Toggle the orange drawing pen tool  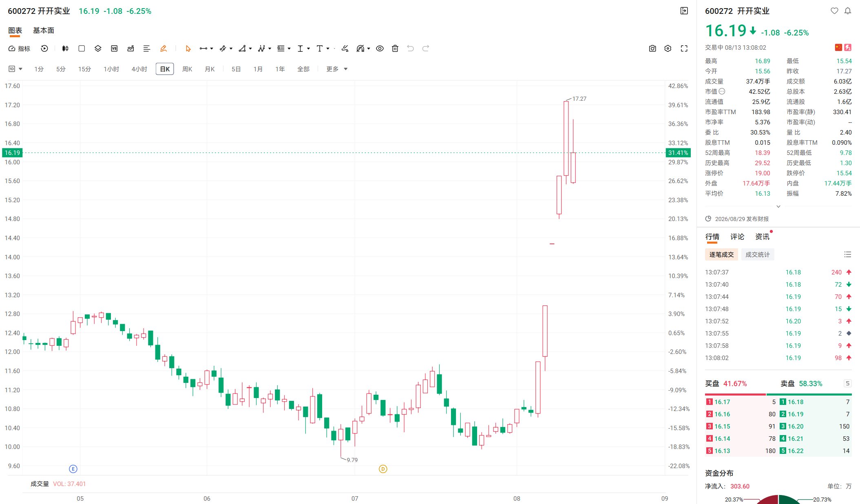point(164,49)
